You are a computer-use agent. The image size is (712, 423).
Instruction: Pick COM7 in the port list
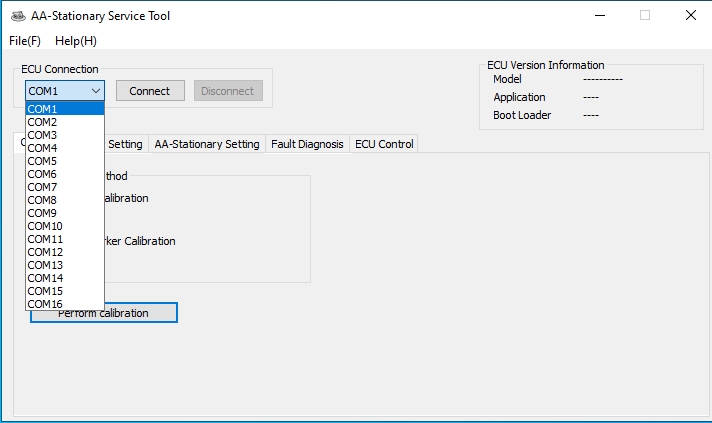65,187
